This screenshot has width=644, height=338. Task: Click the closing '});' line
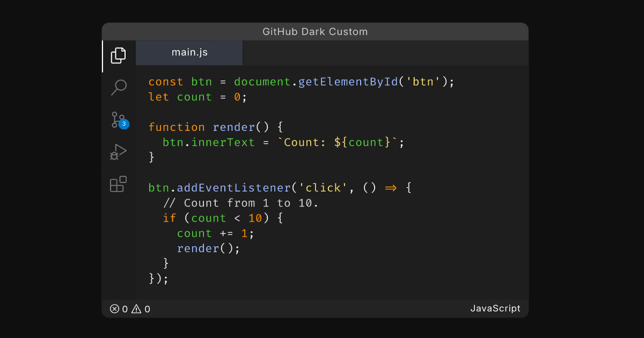click(x=159, y=278)
